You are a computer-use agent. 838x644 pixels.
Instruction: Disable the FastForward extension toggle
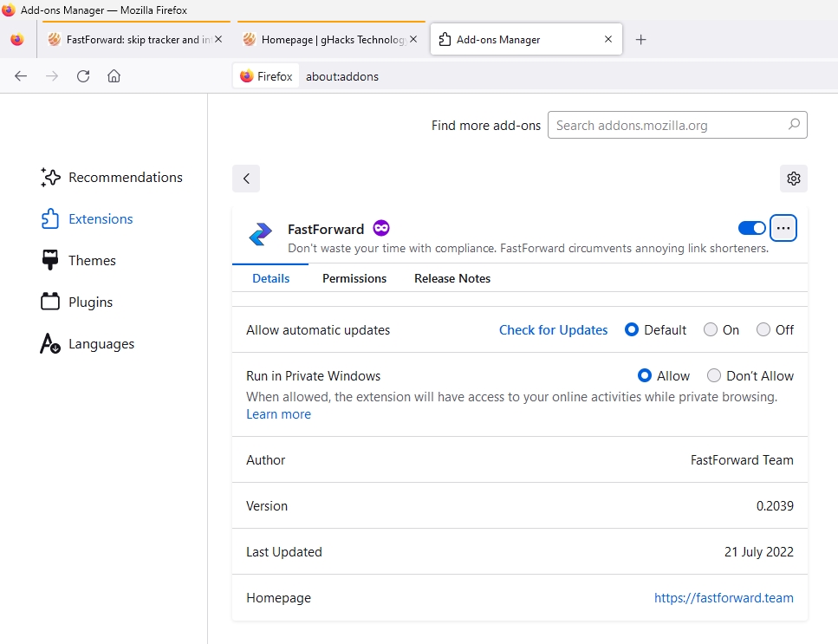pos(750,227)
